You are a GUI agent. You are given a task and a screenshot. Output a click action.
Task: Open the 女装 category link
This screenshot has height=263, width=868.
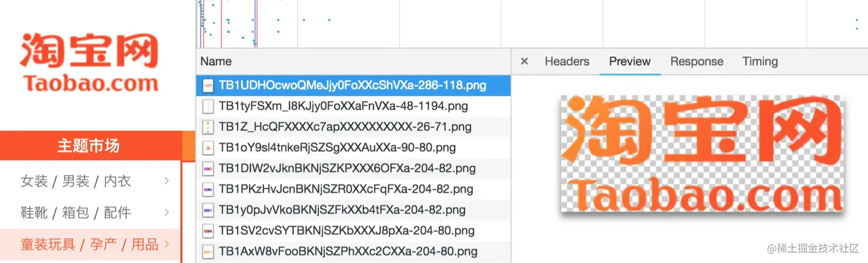34,181
